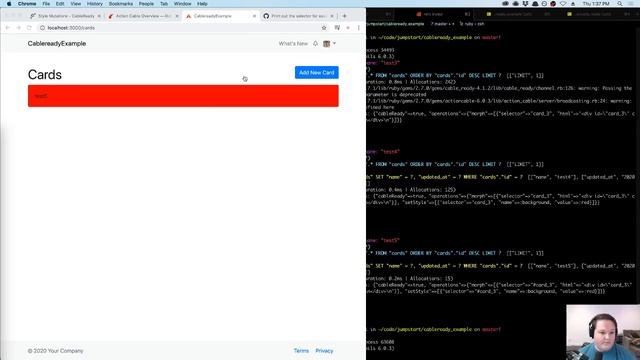Open a new browser tab
Viewport: 640px width, 360px height.
click(344, 16)
